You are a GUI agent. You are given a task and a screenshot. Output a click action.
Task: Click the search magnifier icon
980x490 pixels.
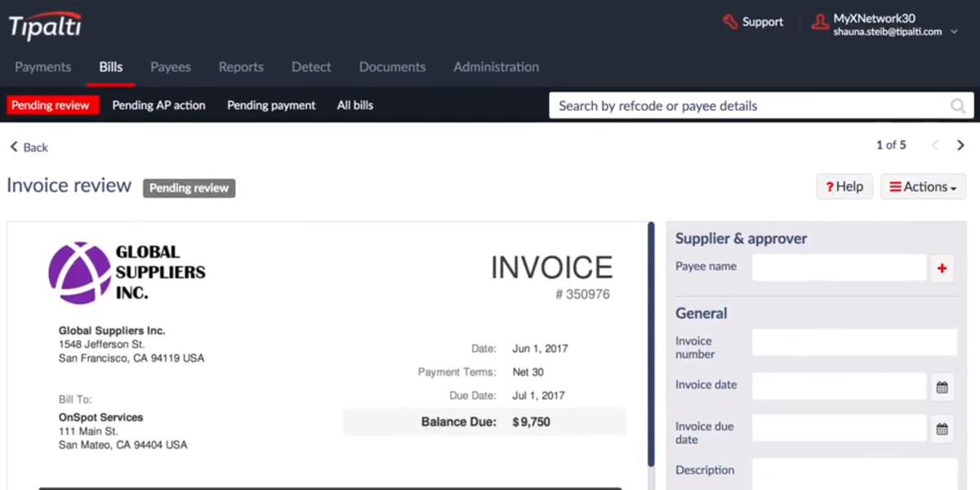(957, 106)
